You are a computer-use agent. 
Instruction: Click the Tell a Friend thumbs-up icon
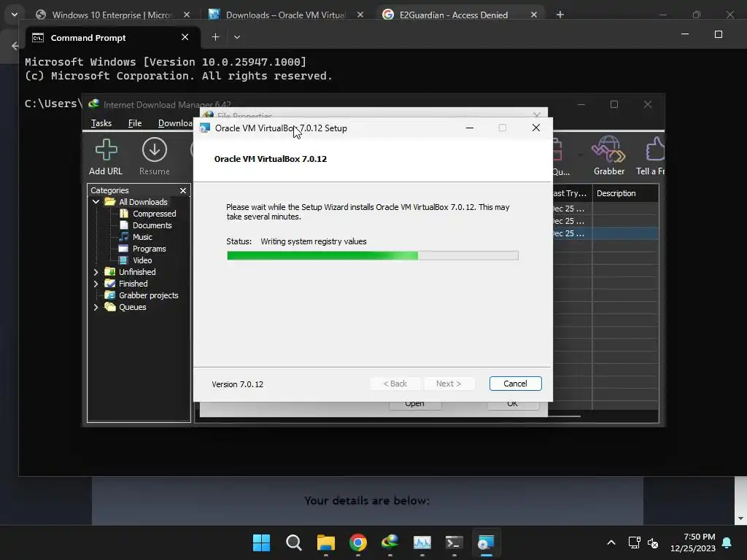[x=655, y=149]
